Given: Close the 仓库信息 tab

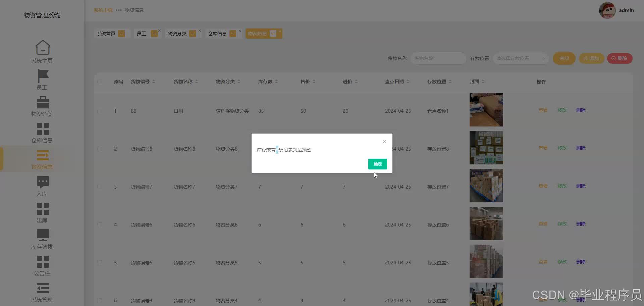Looking at the screenshot, I should click(240, 31).
